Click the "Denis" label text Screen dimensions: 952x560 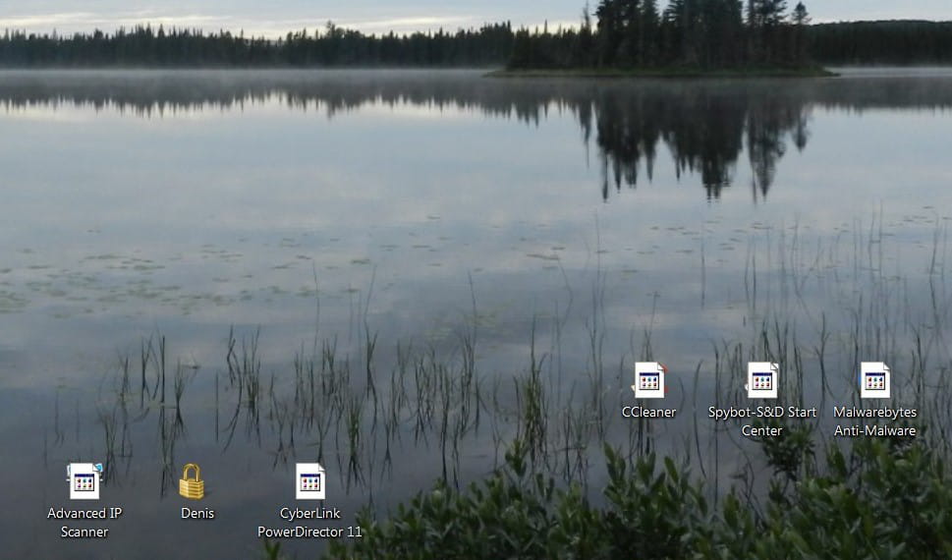(x=197, y=513)
